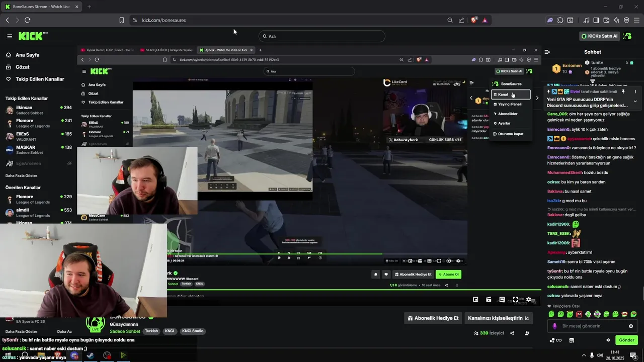Click large Abonelik Hediye Et button

pyautogui.click(x=433, y=318)
